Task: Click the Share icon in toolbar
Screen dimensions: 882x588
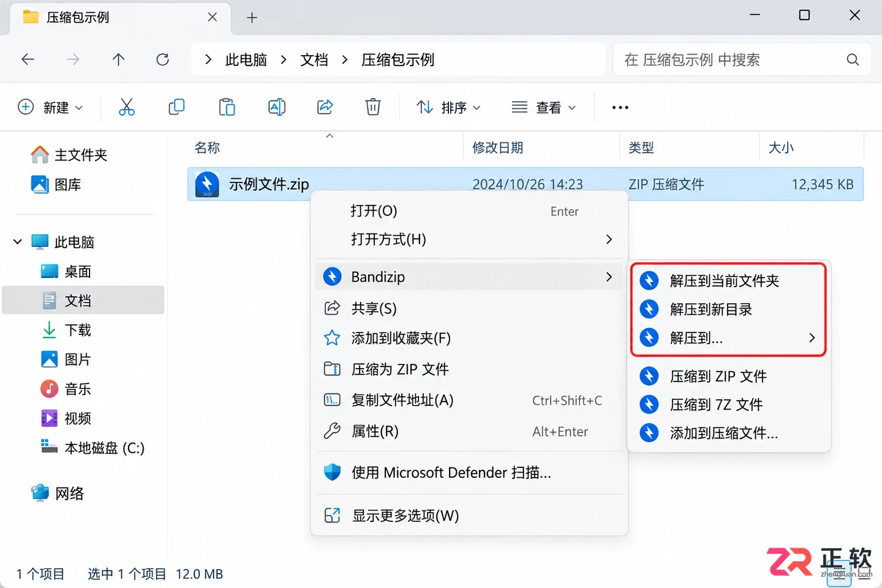Action: coord(325,107)
